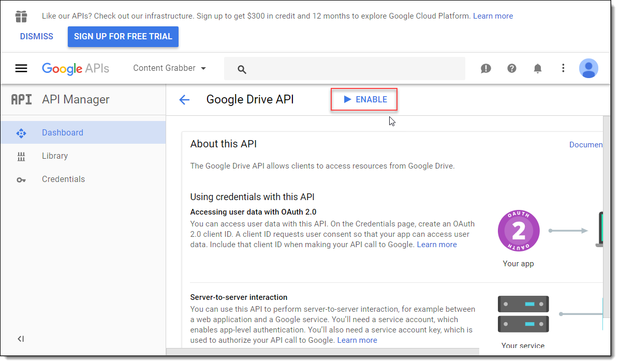
Task: Click the server stack illustration
Action: (523, 314)
